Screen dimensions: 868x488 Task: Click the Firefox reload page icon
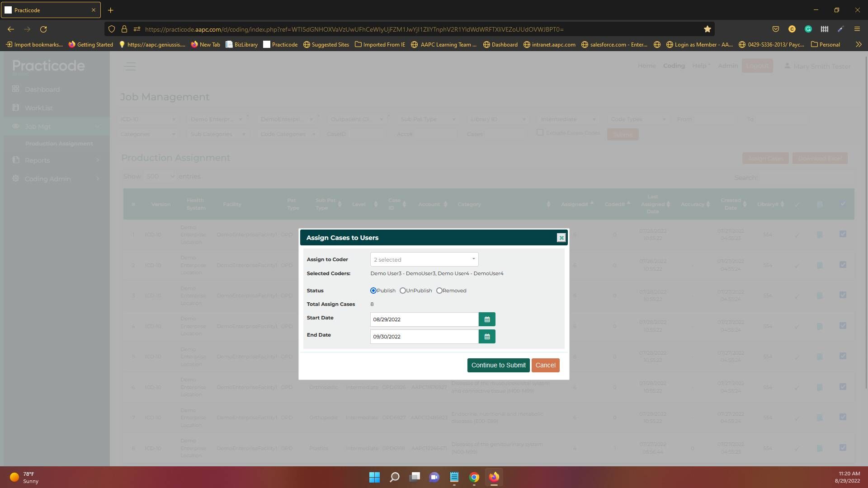(43, 29)
